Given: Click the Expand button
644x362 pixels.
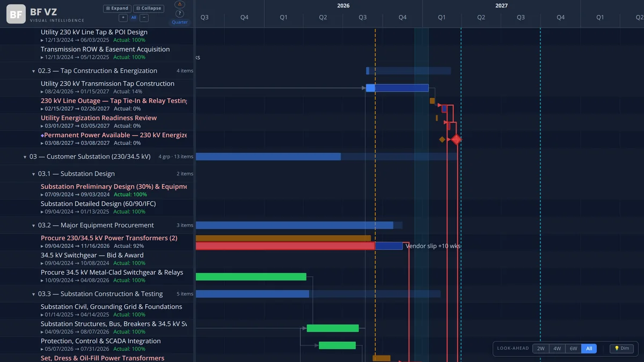Looking at the screenshot, I should tap(117, 9).
